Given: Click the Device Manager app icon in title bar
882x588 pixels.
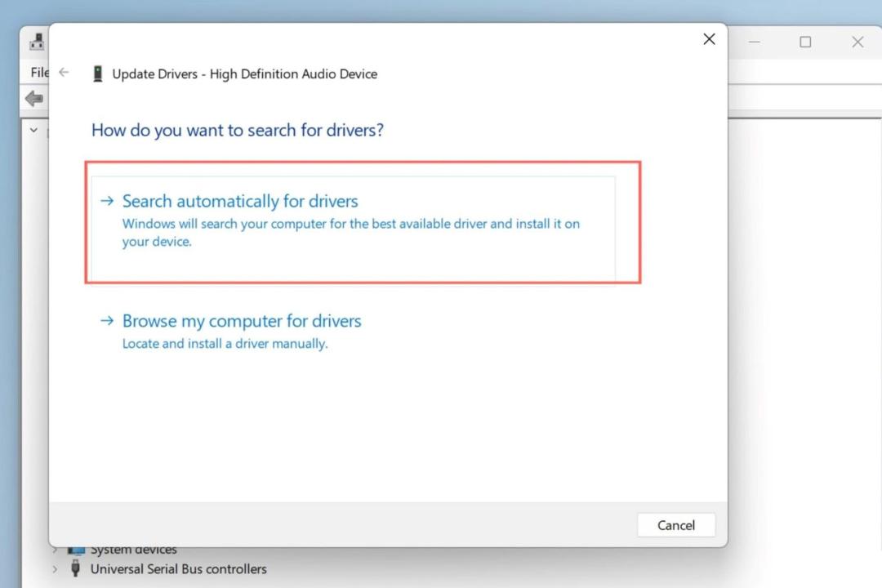Looking at the screenshot, I should click(37, 42).
